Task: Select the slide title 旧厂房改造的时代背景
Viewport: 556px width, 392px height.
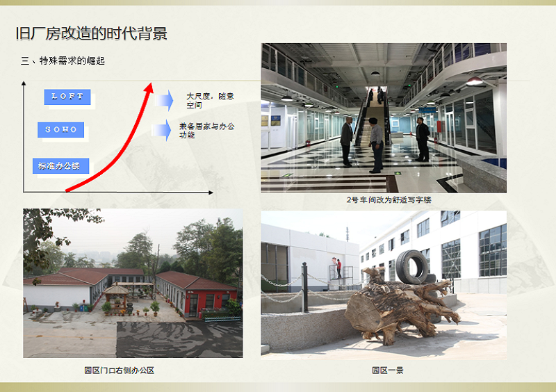Action: coord(91,33)
